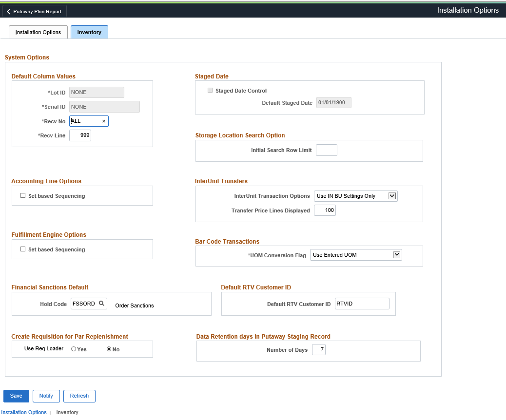Focus the Default RTV Customer ID field
This screenshot has width=506, height=420.
pyautogui.click(x=362, y=304)
